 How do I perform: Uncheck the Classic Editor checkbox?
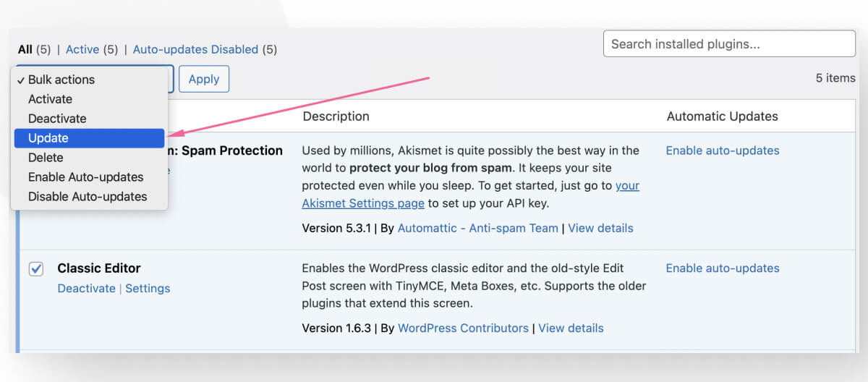point(36,269)
